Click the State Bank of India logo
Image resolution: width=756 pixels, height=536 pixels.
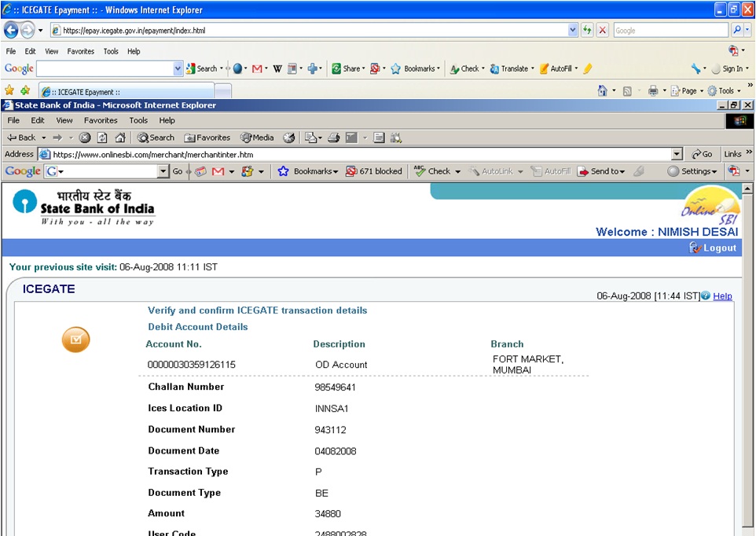click(84, 207)
